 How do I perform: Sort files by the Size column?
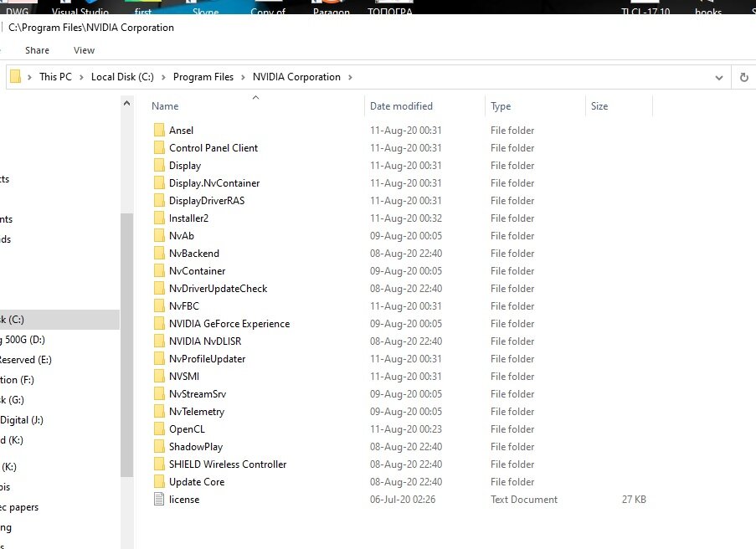(599, 106)
